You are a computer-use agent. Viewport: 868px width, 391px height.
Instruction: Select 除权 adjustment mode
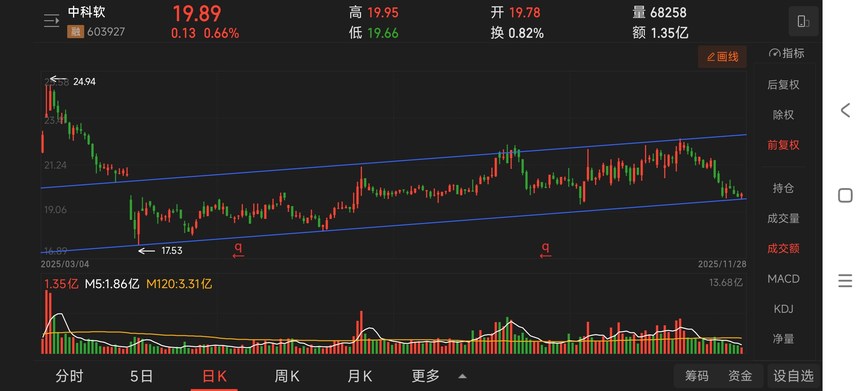[x=783, y=115]
